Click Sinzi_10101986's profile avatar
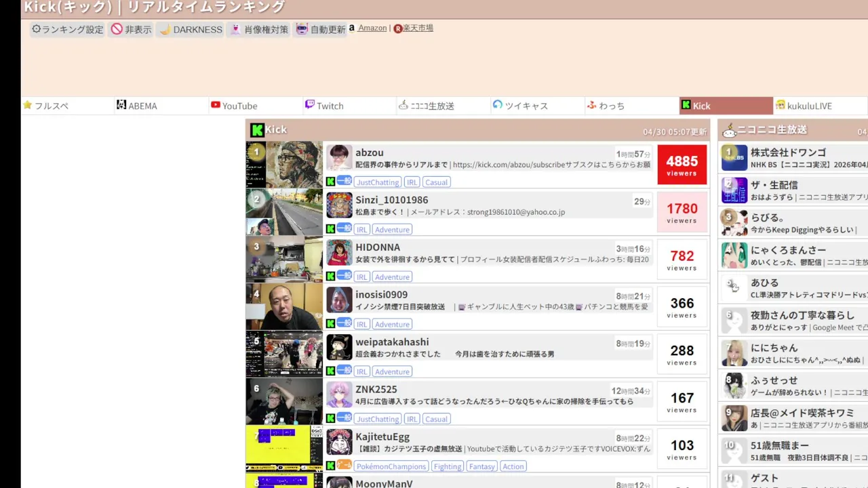 pyautogui.click(x=339, y=205)
